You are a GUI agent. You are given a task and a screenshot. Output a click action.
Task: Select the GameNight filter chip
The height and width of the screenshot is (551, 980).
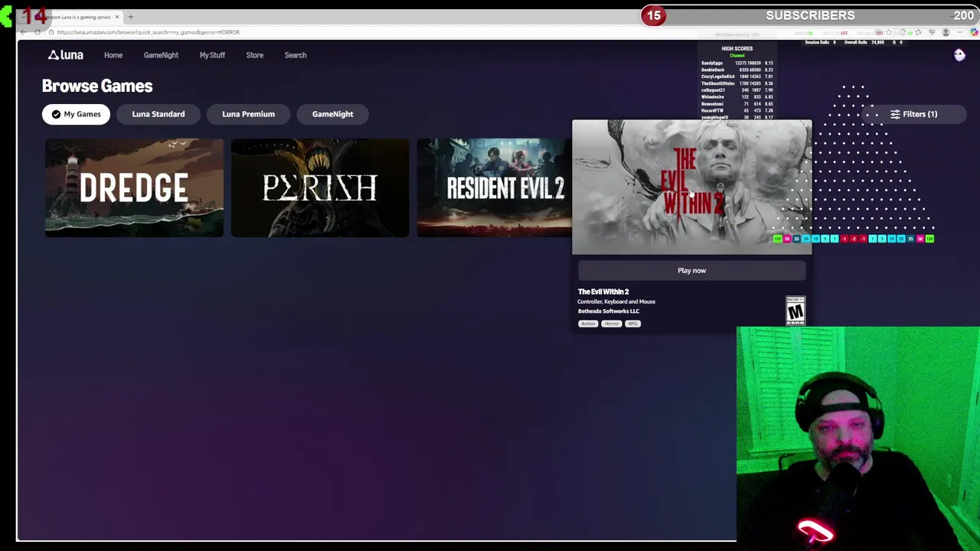click(x=332, y=114)
